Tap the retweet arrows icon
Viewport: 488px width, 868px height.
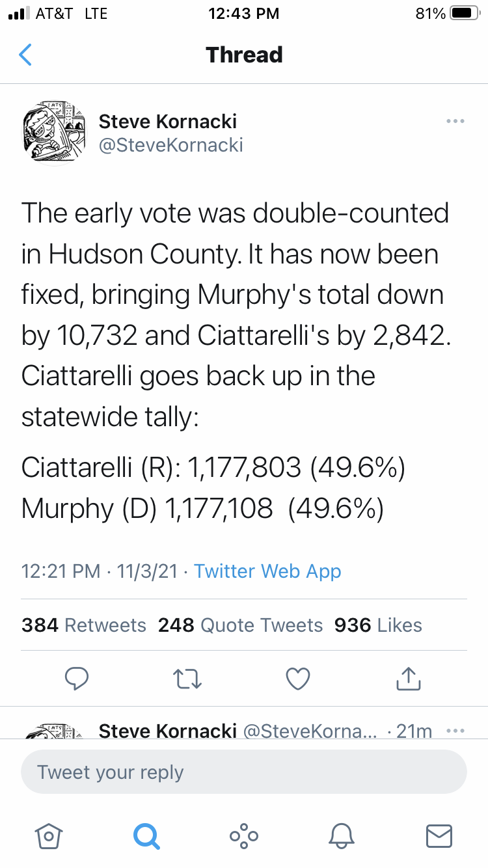[188, 679]
